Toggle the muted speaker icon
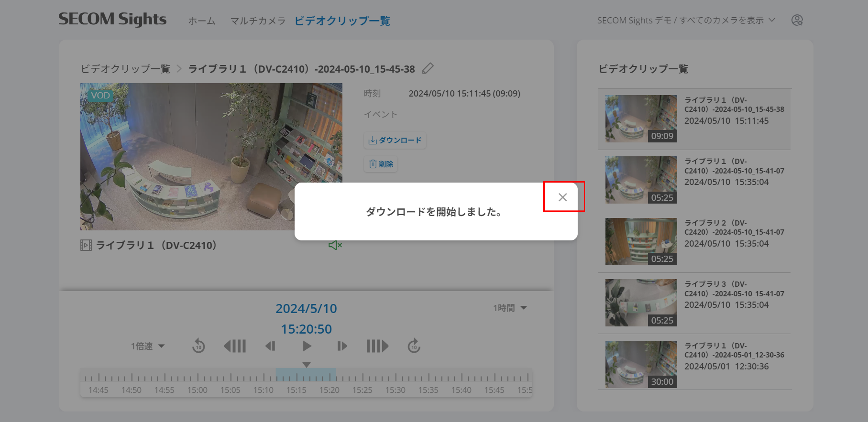The height and width of the screenshot is (422, 868). [x=335, y=245]
